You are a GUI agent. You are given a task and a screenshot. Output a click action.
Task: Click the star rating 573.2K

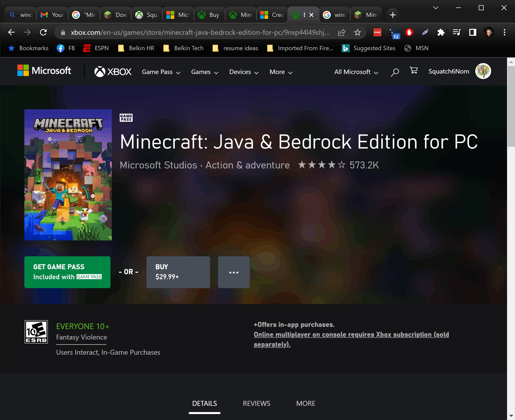pos(338,165)
